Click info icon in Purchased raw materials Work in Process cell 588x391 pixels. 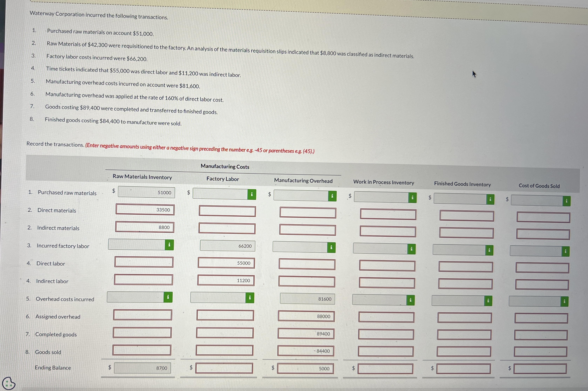tap(412, 198)
